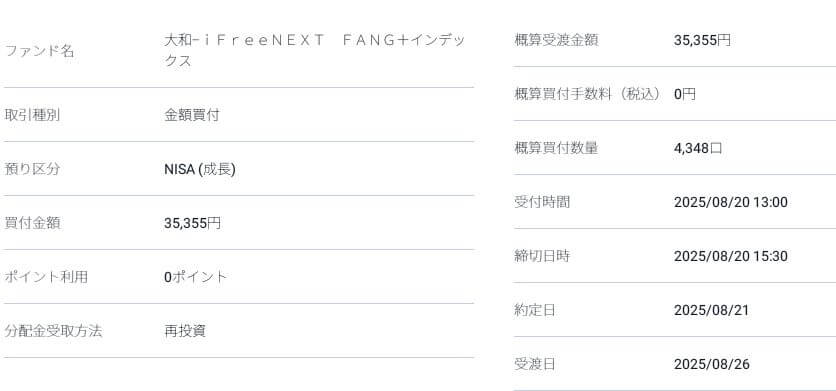Click the 約定日 value 2025/08/21

[x=711, y=310]
